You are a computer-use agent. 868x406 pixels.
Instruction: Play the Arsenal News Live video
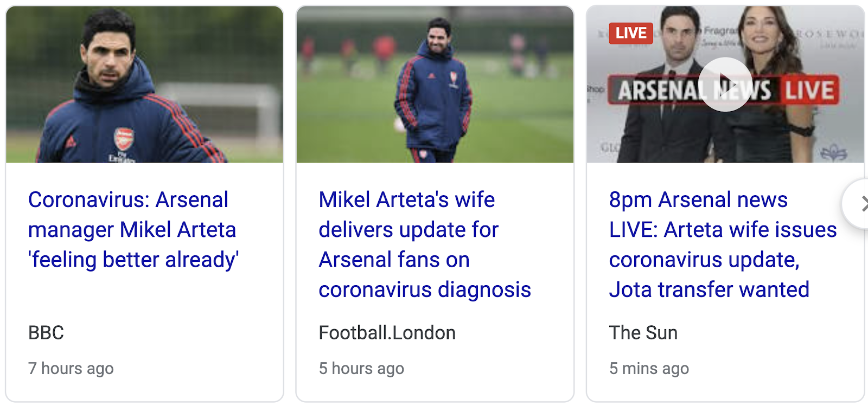point(725,85)
